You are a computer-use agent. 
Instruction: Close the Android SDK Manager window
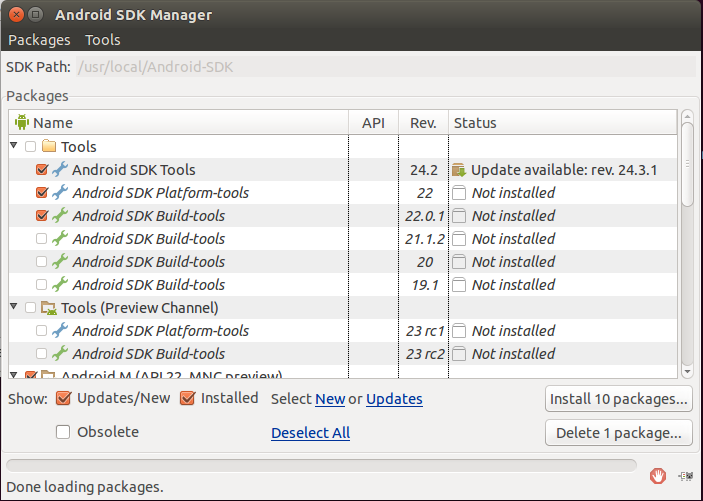tap(16, 14)
